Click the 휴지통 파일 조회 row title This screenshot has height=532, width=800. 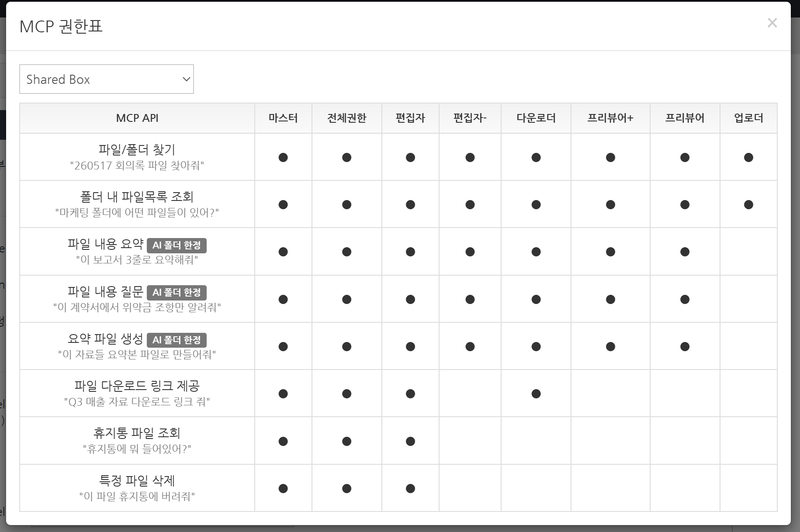[x=137, y=433]
